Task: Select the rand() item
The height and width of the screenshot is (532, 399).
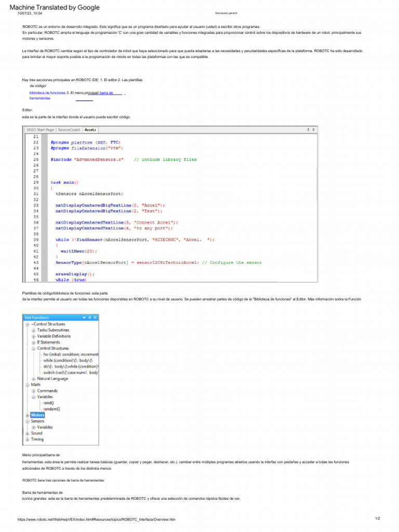Action: (x=48, y=403)
